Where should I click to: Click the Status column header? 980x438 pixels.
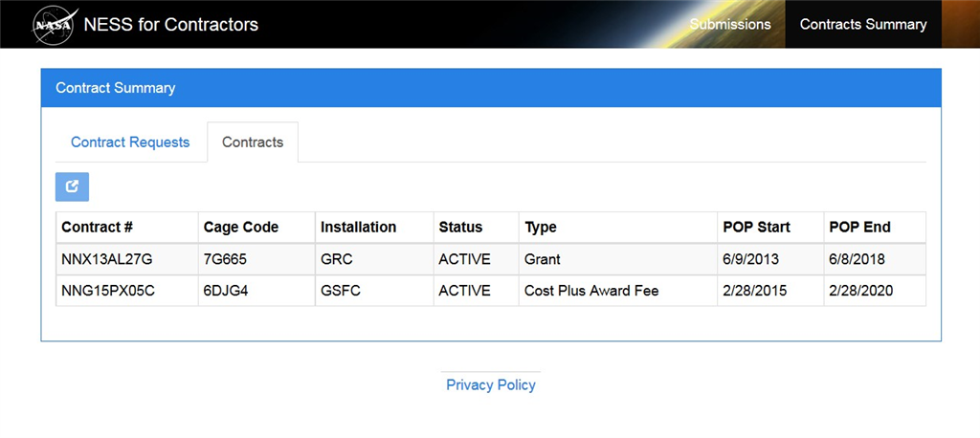pyautogui.click(x=460, y=228)
